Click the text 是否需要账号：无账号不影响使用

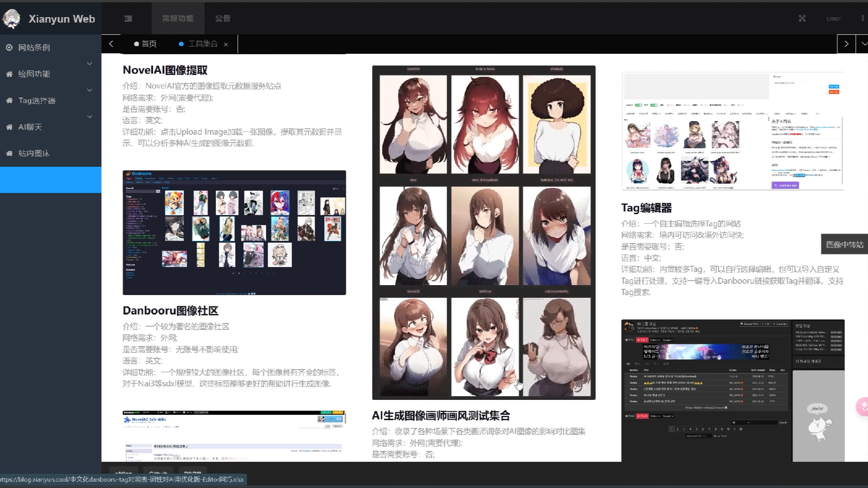tap(180, 349)
